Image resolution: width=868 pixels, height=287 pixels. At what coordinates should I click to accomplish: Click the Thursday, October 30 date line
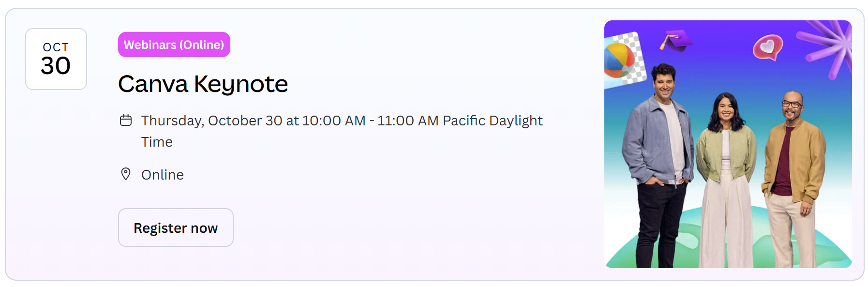coord(242,121)
